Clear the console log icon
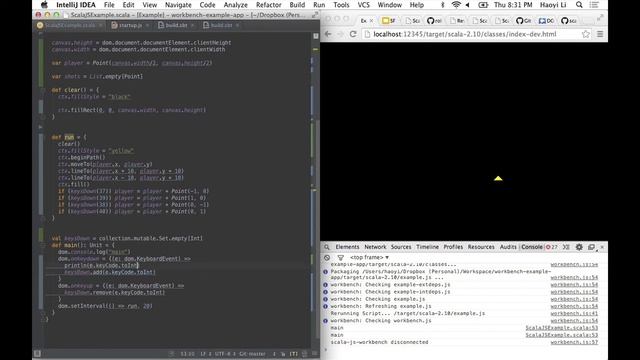This screenshot has width=640, height=360. 327,258
